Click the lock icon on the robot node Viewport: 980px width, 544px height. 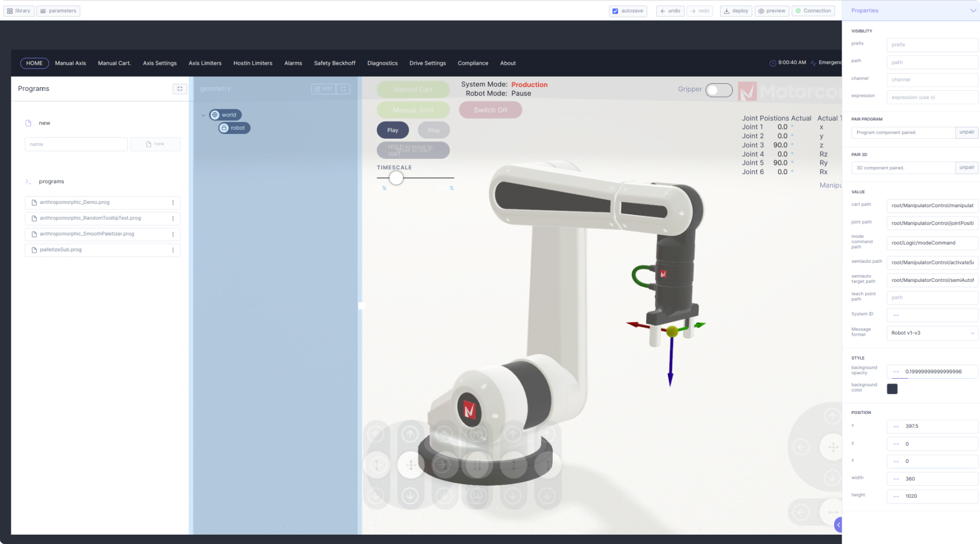(224, 128)
